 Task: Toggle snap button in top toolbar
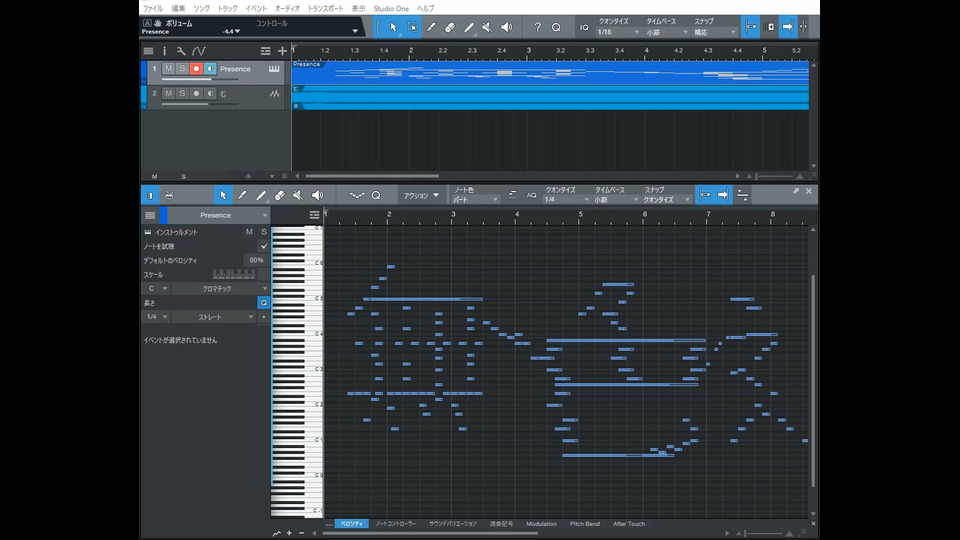(x=751, y=27)
